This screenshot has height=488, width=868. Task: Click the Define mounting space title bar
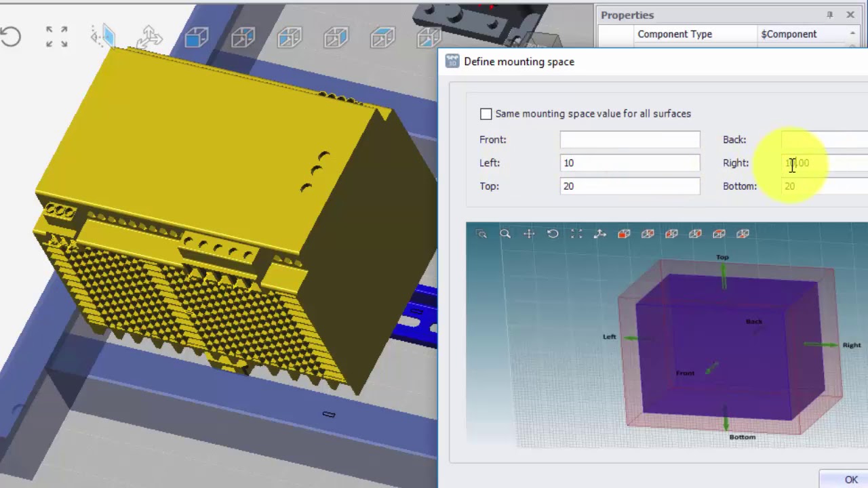click(x=653, y=62)
